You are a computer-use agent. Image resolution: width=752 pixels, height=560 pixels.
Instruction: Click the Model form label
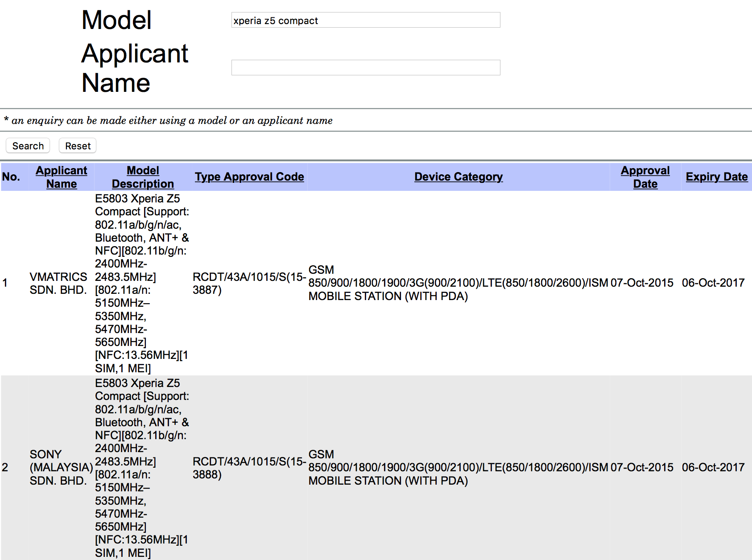click(x=116, y=20)
